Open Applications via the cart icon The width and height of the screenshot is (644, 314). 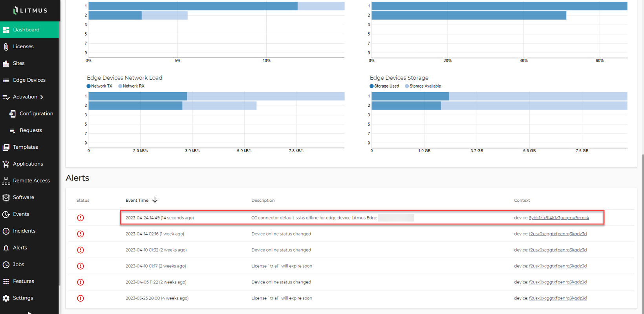click(x=6, y=164)
